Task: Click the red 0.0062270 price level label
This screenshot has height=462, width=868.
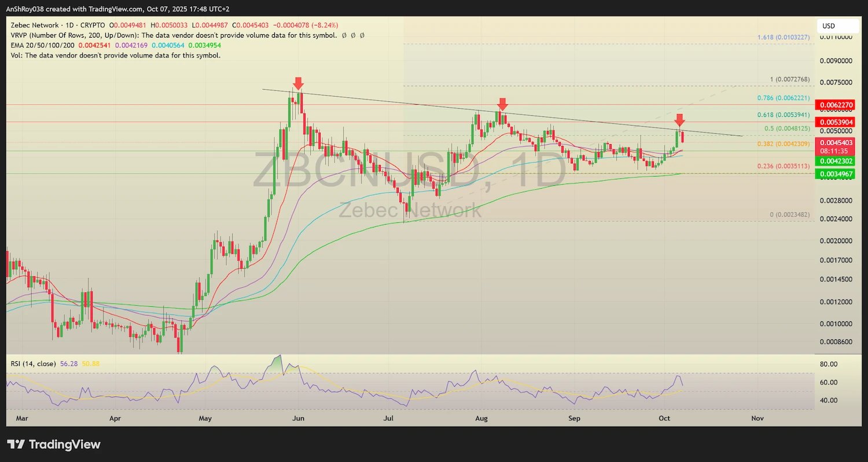Action: [835, 105]
